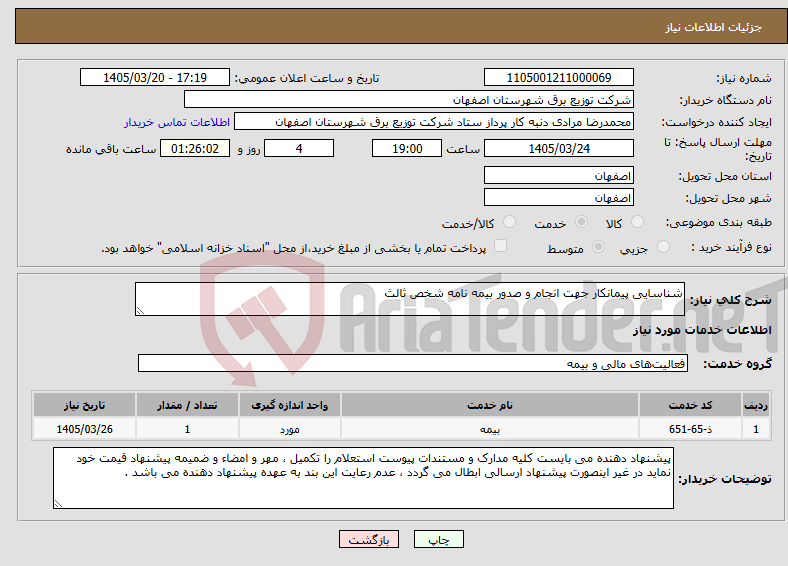Click the remaining time field 01:26:02
The image size is (788, 566).
(x=195, y=148)
